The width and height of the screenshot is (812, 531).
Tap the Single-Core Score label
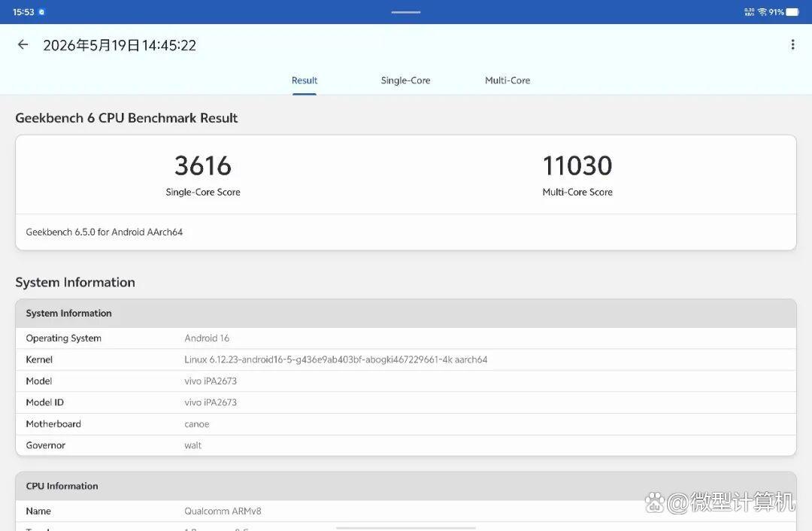pos(203,193)
